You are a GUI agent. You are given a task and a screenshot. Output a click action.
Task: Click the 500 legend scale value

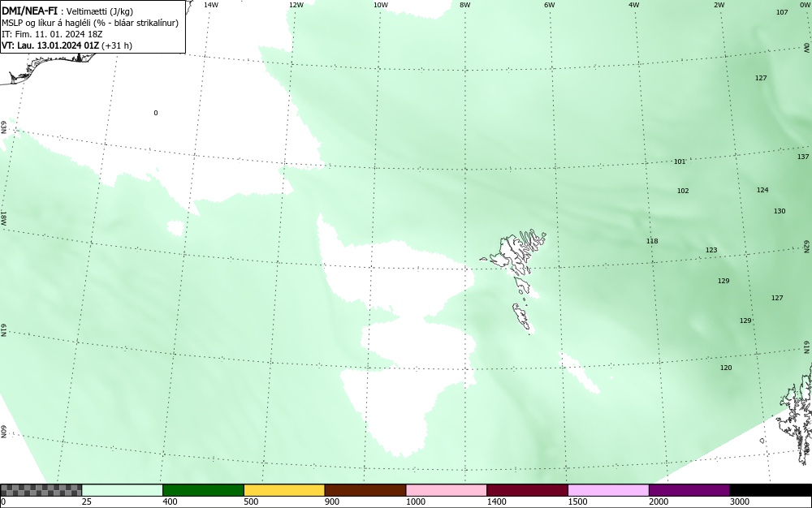pyautogui.click(x=251, y=502)
